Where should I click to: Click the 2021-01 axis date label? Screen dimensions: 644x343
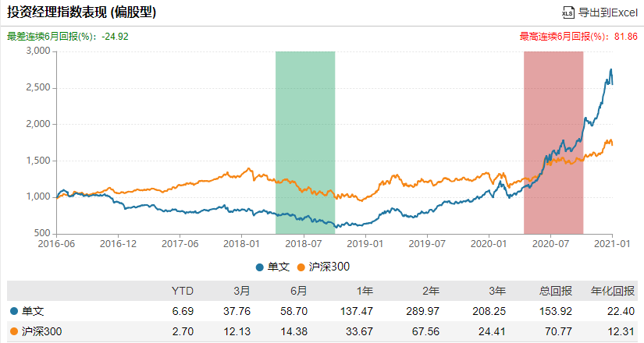pos(612,244)
